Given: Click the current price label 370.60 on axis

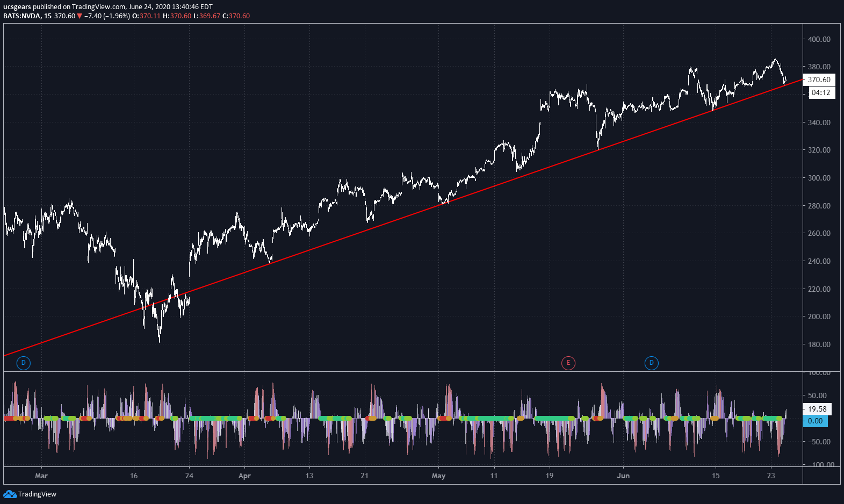Looking at the screenshot, I should (x=819, y=80).
